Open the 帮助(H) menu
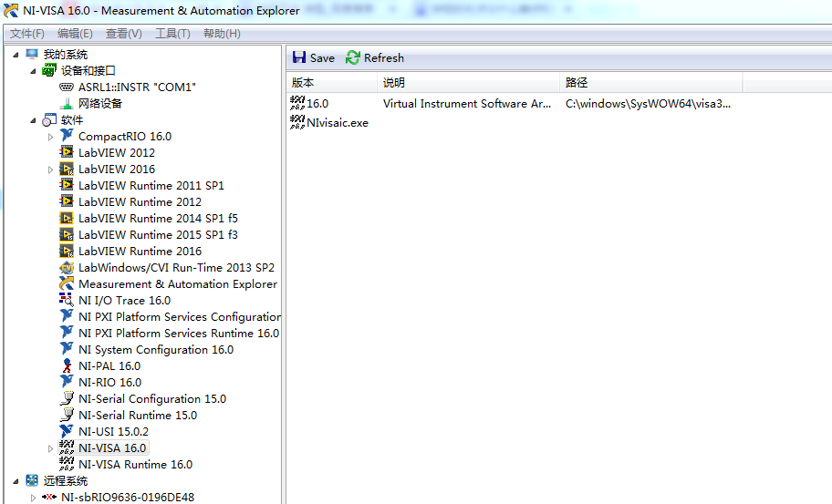The image size is (832, 504). coord(222,34)
